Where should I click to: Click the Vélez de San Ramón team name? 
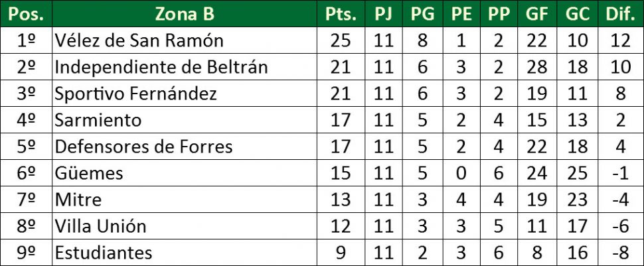tap(139, 40)
